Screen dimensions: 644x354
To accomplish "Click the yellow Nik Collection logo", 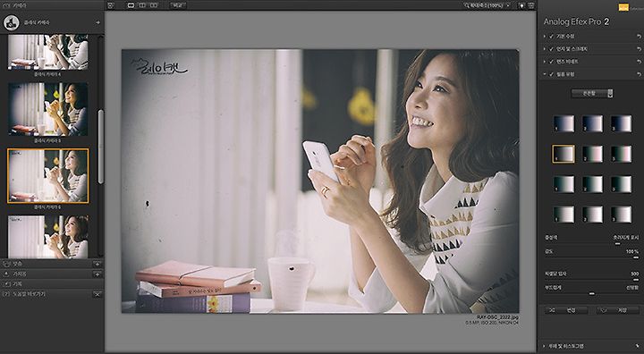I will tap(623, 7).
